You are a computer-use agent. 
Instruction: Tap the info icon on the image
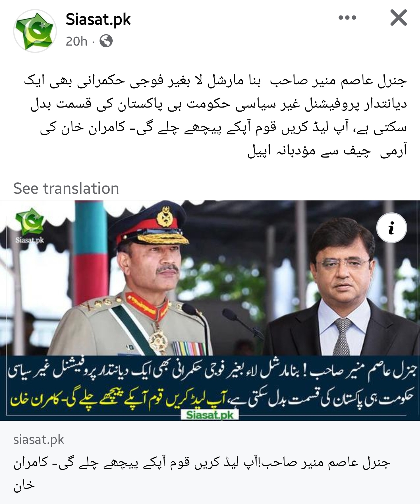[x=391, y=228]
